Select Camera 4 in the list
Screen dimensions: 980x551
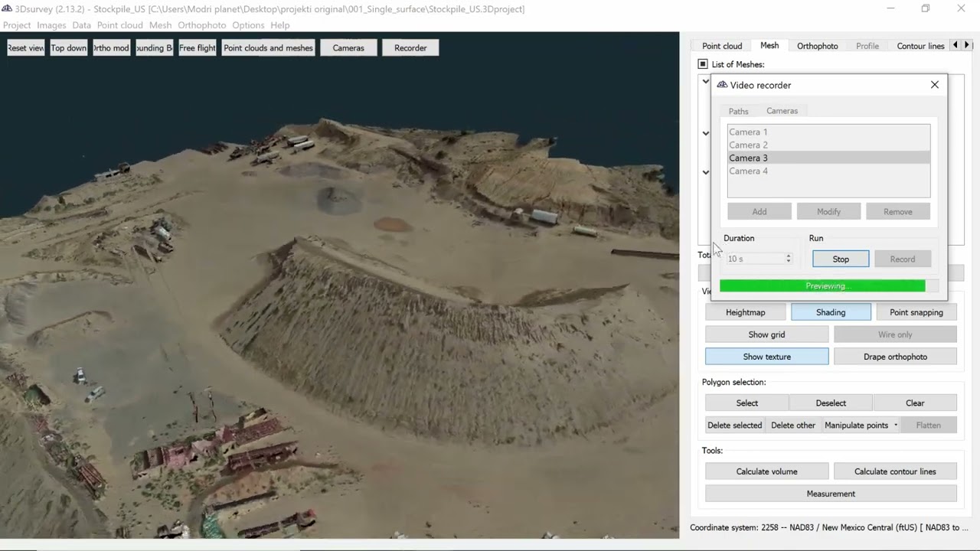coord(828,171)
